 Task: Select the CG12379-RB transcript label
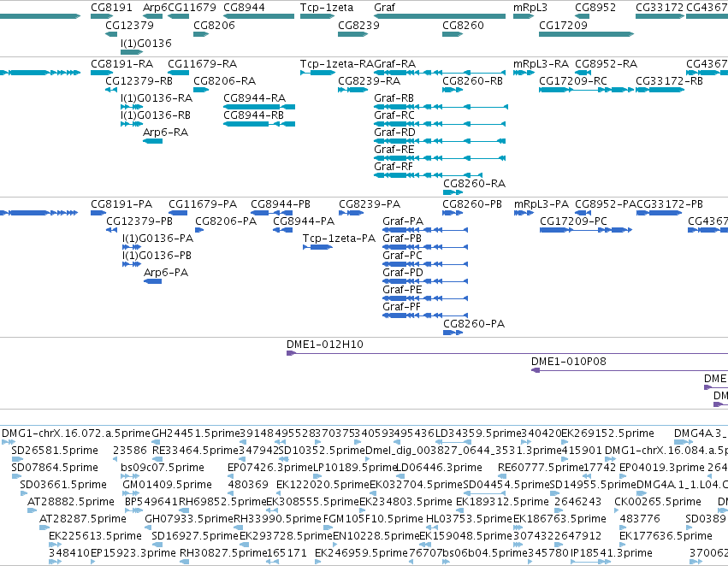pos(139,80)
